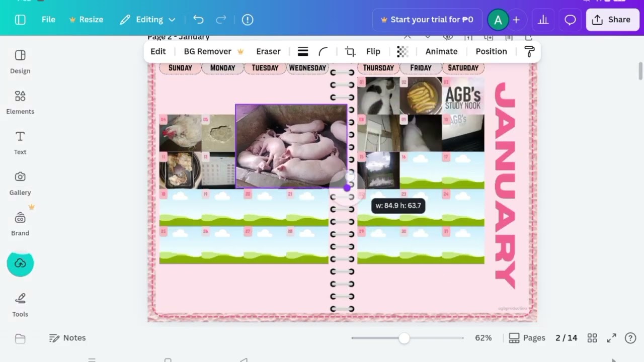The image size is (644, 362).
Task: Open the transparency checkerboard control
Action: click(x=403, y=51)
